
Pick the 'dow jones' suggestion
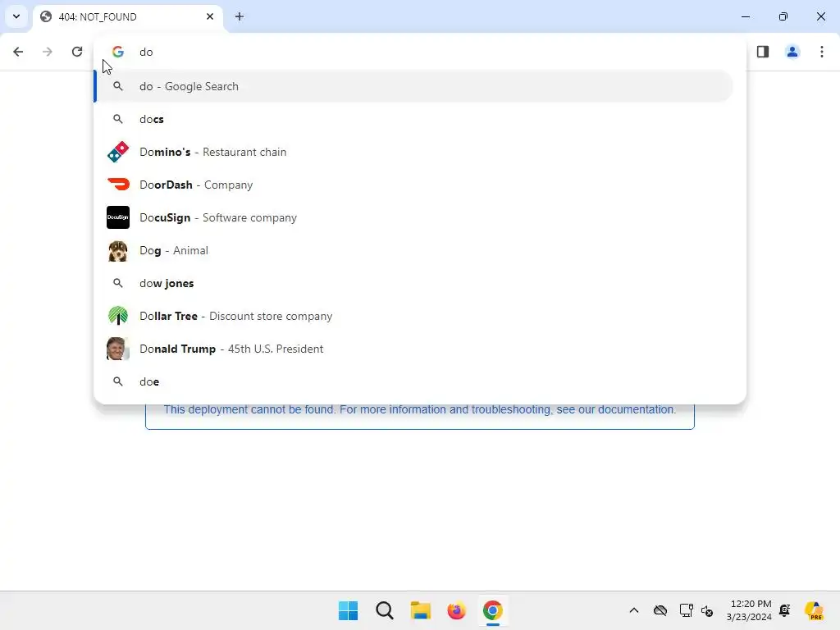click(x=413, y=283)
